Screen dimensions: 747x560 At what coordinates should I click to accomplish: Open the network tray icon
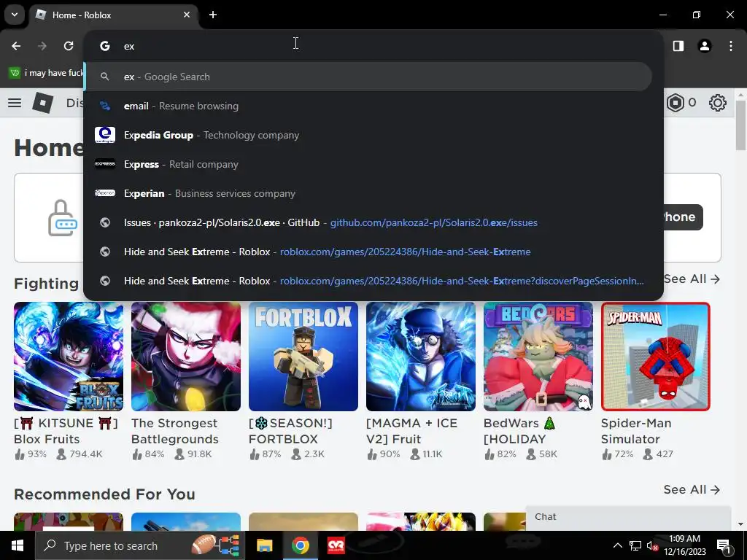point(635,545)
